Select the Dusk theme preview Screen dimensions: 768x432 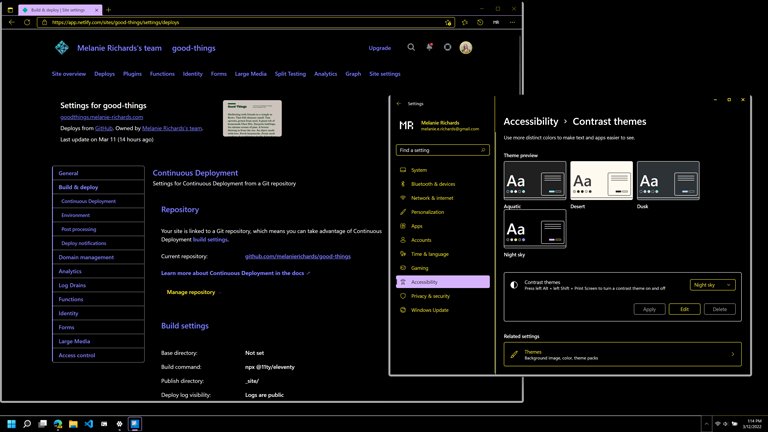click(x=668, y=180)
